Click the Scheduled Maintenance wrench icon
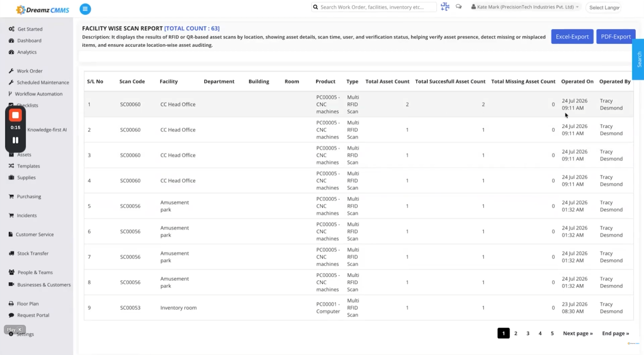644x355 pixels. tap(11, 82)
